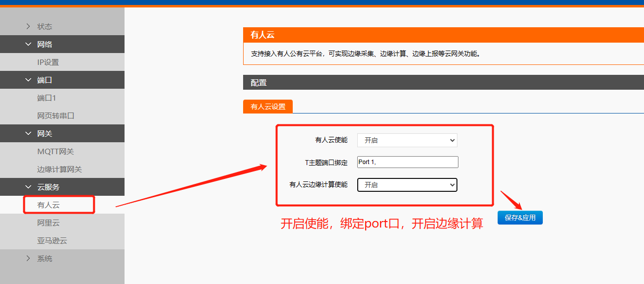Collapse the 网关 section chevron
The width and height of the screenshot is (644, 284).
coord(28,133)
